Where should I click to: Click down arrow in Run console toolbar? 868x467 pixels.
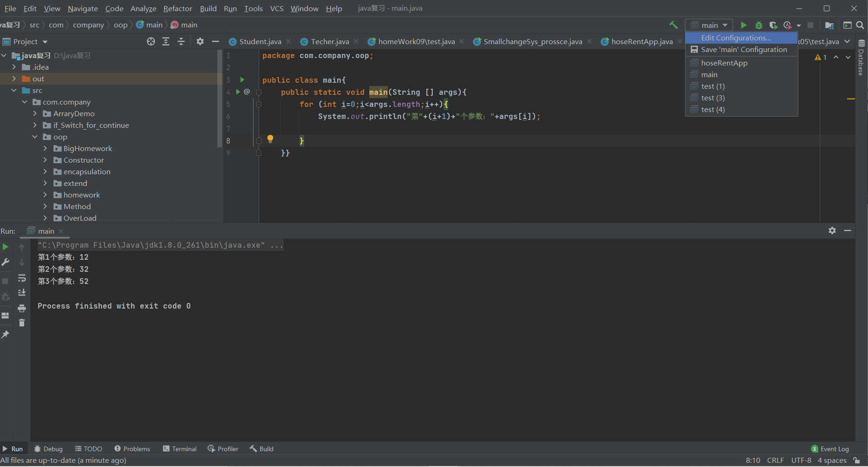(22, 263)
